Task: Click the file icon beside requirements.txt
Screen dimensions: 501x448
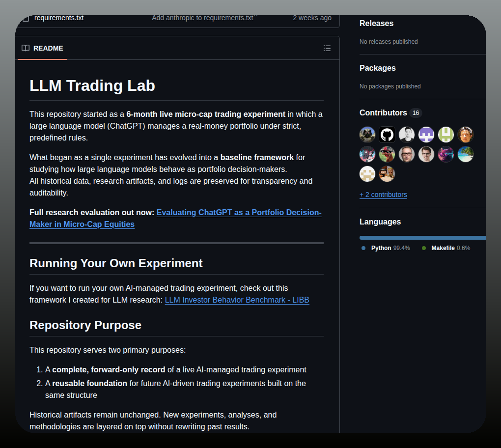Action: 26,18
